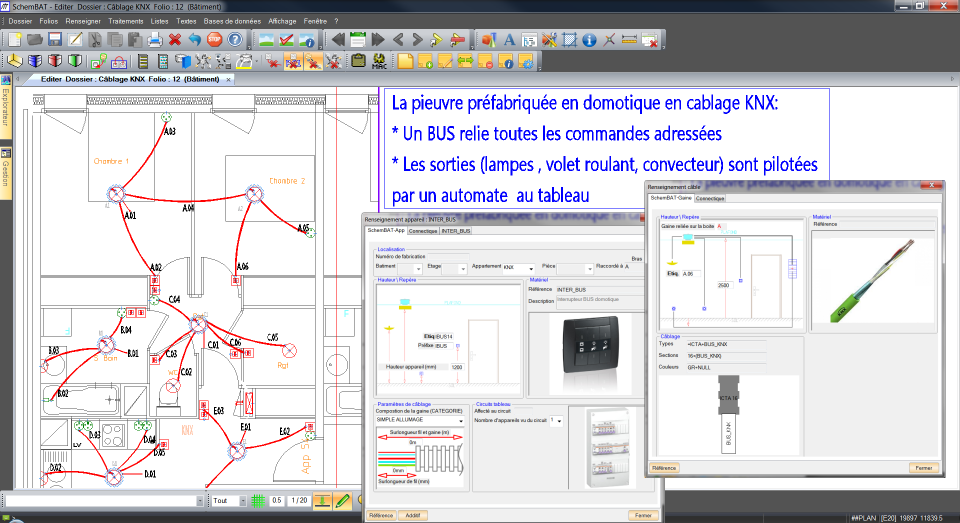Click the Explorateur side panel tab
Image resolution: width=960 pixels, height=523 pixels.
[6, 107]
